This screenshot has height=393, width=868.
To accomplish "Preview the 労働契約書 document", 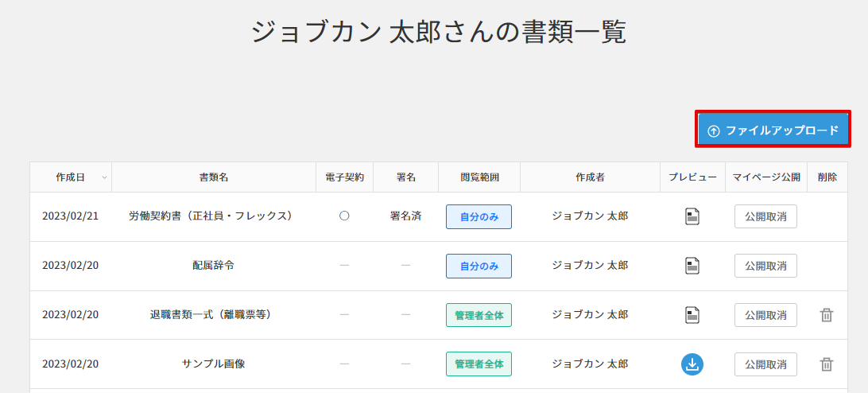I will [692, 216].
